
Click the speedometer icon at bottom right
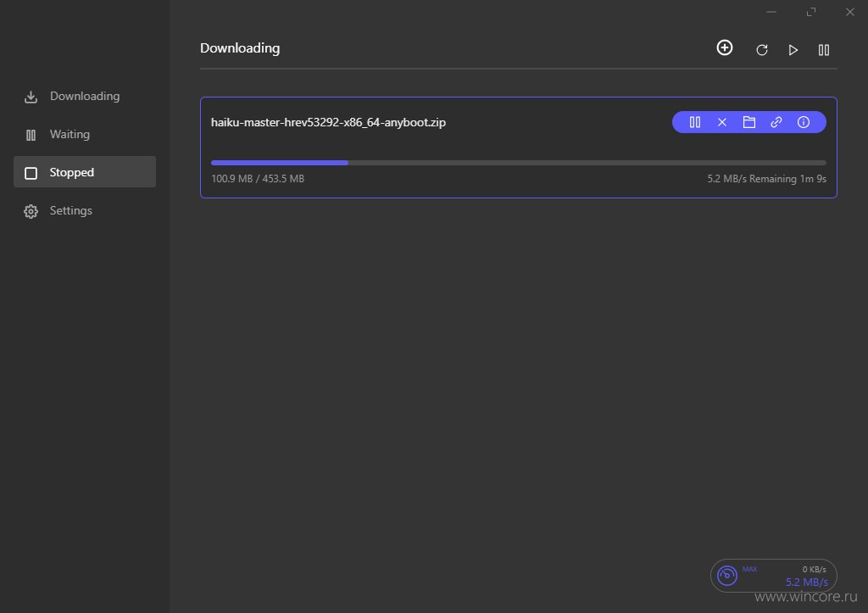[726, 576]
